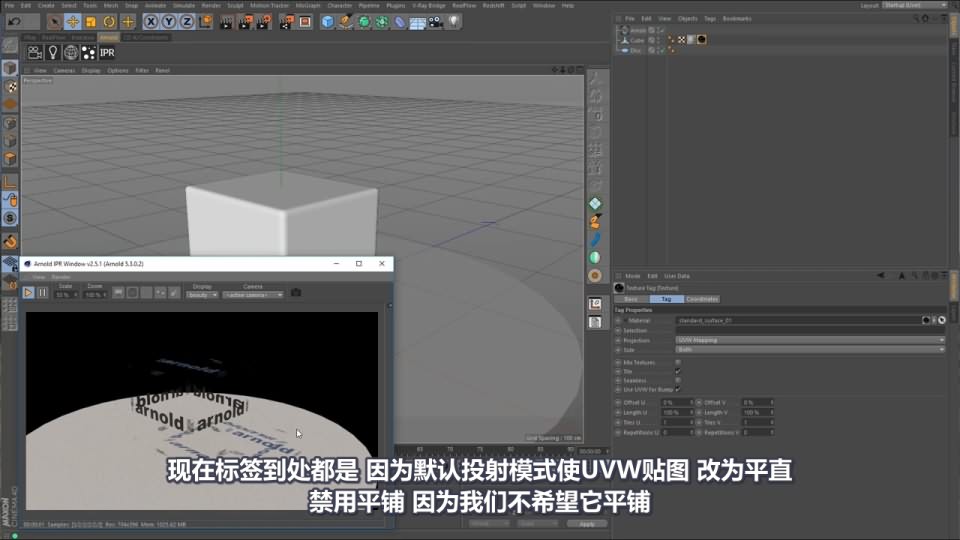The width and height of the screenshot is (960, 540).
Task: Open the Side dropdown
Action: (810, 350)
